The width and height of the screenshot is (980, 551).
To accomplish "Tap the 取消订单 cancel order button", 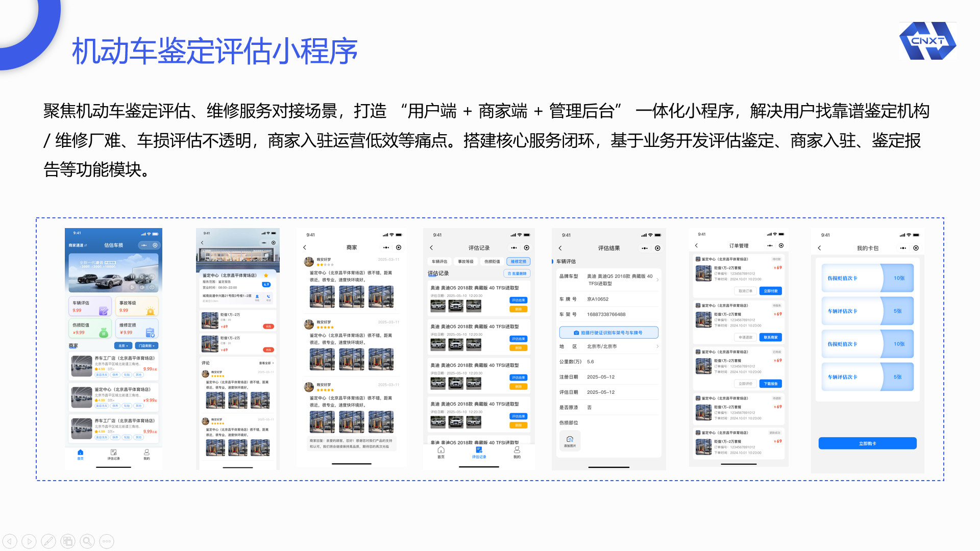I will [745, 291].
